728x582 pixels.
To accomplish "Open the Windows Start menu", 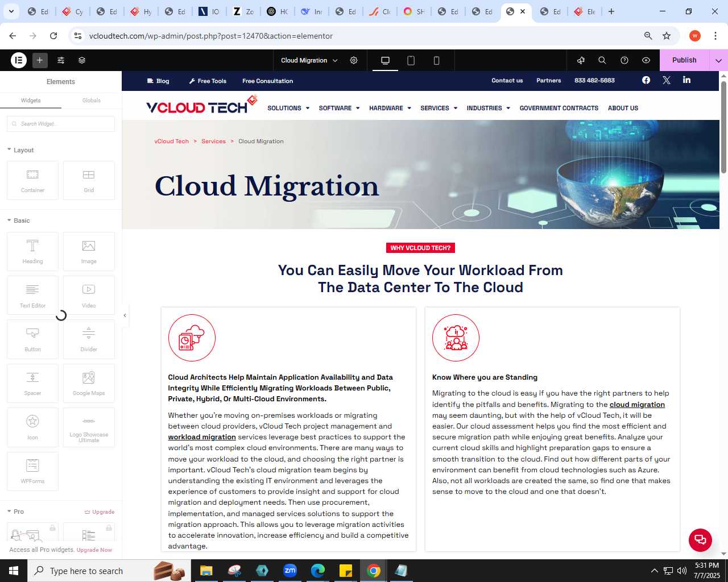I will pyautogui.click(x=14, y=571).
